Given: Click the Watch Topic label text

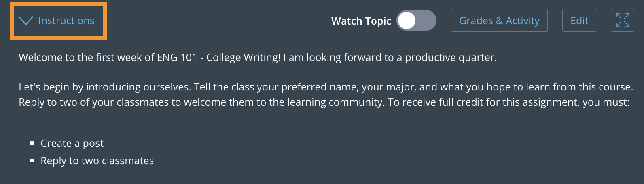Looking at the screenshot, I should coord(361,21).
